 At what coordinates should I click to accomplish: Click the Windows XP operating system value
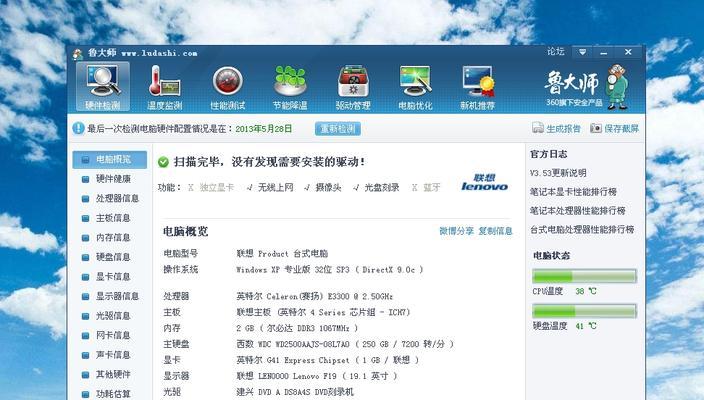click(330, 270)
